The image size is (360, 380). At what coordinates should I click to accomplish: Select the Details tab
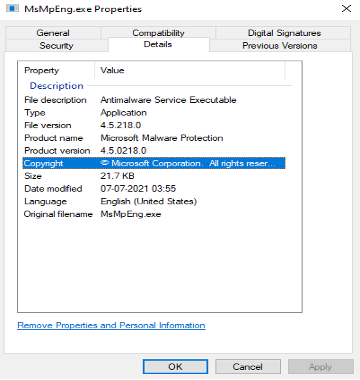(x=158, y=44)
